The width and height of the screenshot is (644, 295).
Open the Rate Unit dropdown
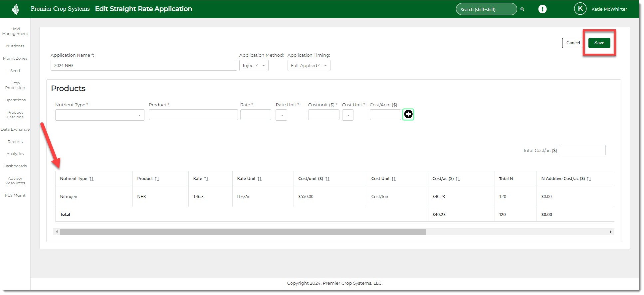[282, 115]
